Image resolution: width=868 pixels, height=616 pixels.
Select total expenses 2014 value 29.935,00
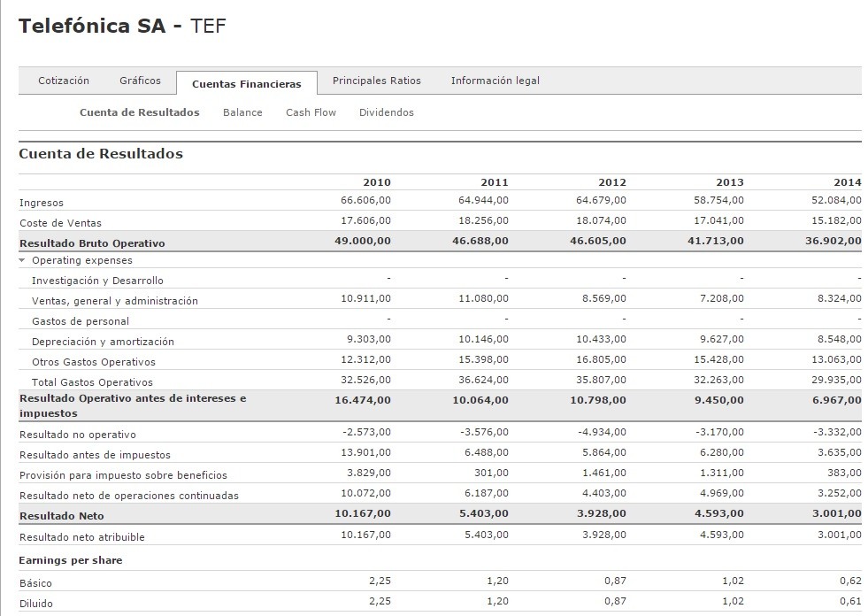click(836, 380)
